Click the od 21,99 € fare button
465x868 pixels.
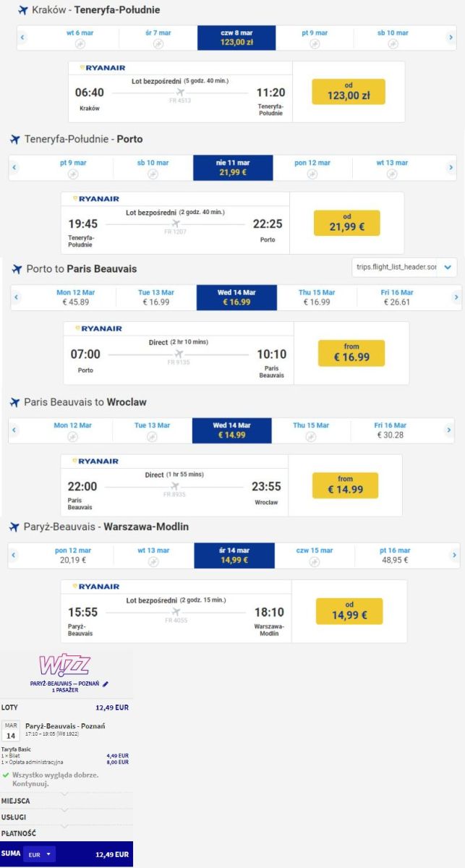(x=347, y=223)
